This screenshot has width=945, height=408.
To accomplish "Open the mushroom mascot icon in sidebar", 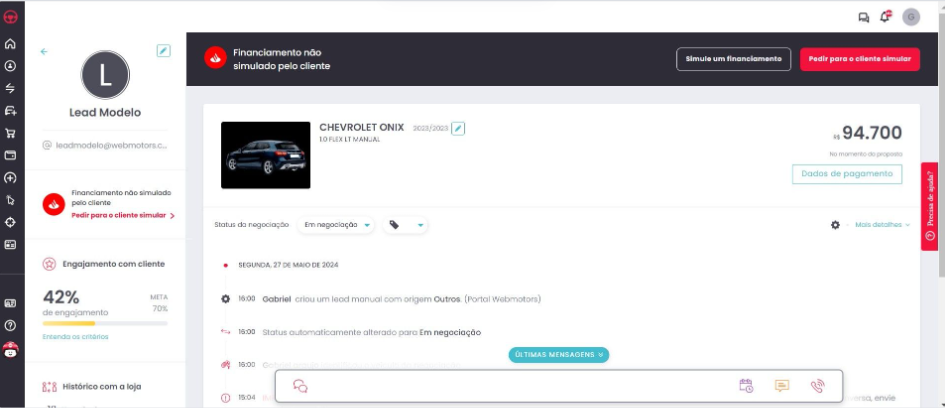I will coord(10,349).
